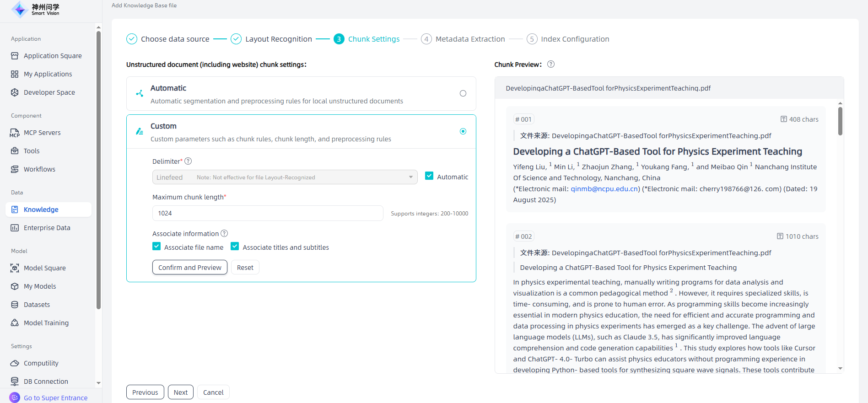Click the Model Training sidebar icon
Image resolution: width=868 pixels, height=403 pixels.
tap(15, 323)
